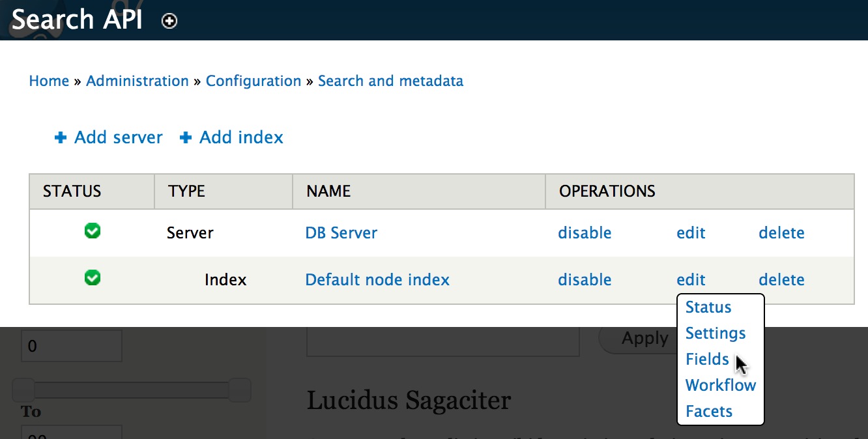
Task: Open Settings from the edit dropdown list
Action: tap(716, 333)
